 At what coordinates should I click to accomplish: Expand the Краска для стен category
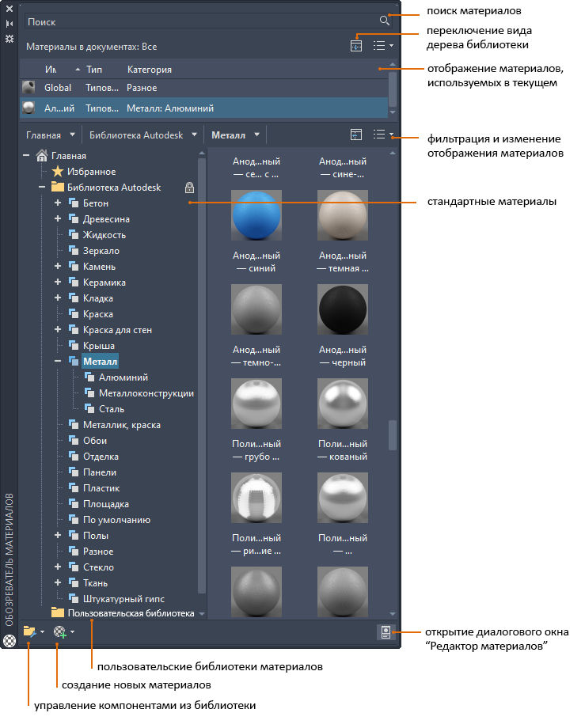coord(58,329)
